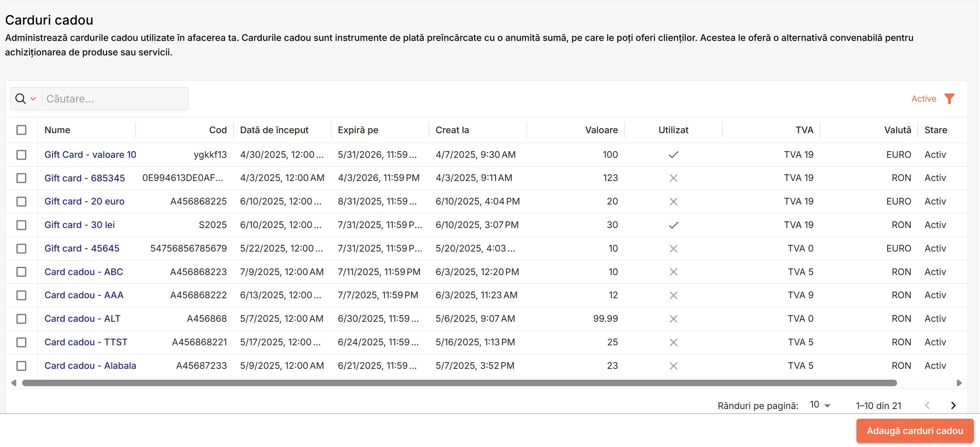This screenshot has height=447, width=980.
Task: Check the Card cadou - TTST row checkbox
Action: [21, 342]
